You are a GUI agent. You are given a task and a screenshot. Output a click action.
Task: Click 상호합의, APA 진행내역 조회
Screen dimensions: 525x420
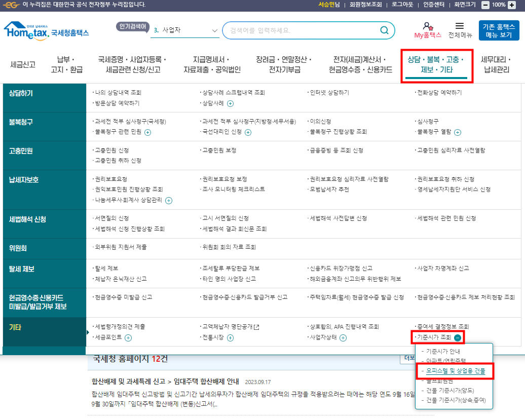344,327
